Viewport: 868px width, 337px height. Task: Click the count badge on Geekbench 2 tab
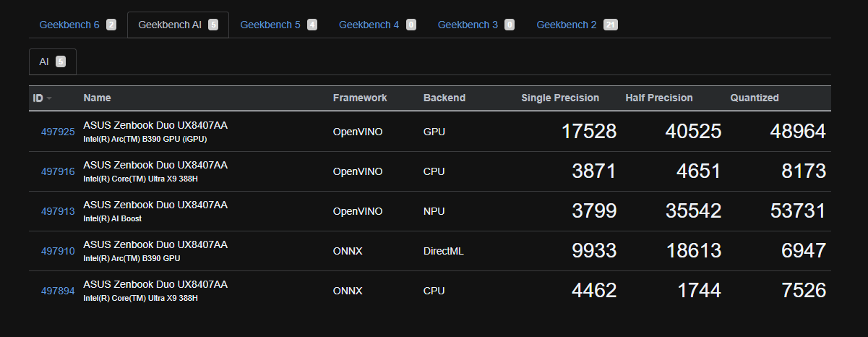point(611,25)
